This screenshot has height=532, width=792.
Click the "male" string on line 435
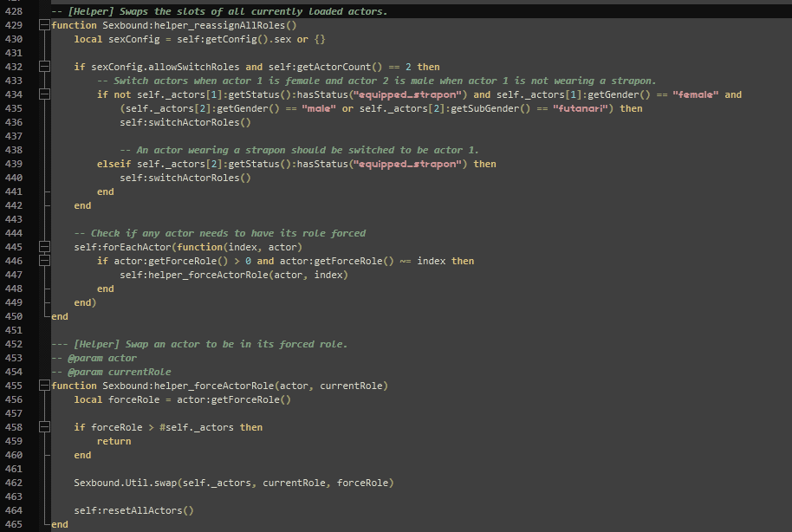(x=319, y=108)
